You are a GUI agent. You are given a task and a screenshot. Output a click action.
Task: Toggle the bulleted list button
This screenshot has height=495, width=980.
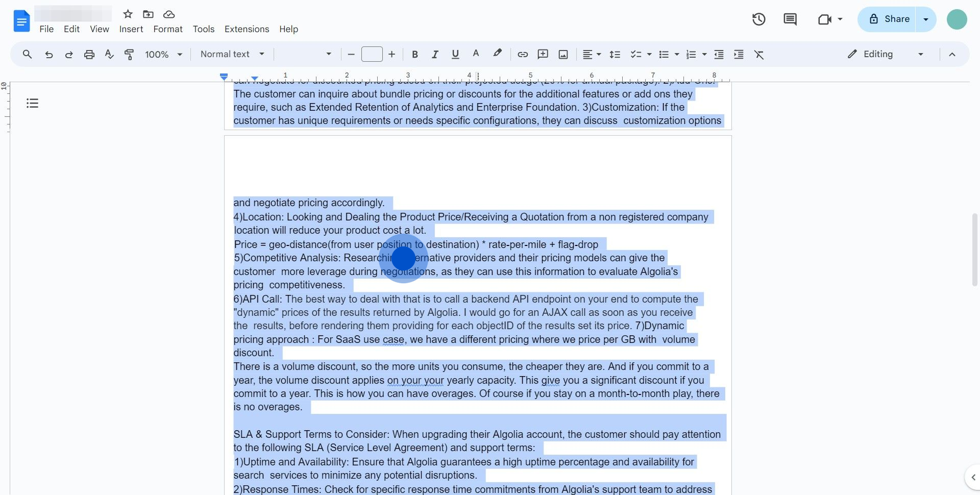pos(664,54)
